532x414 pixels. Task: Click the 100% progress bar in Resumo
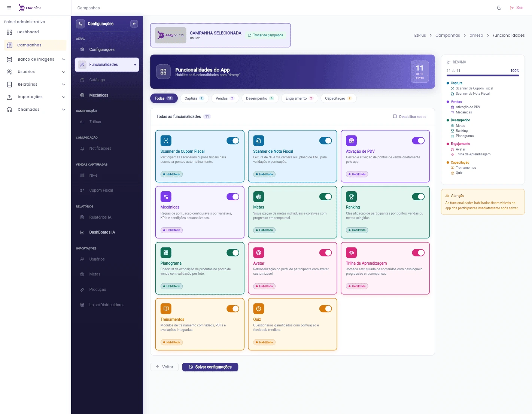483,75
